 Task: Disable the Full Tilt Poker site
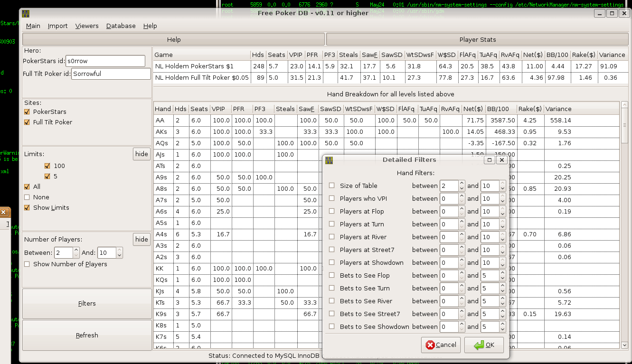tap(27, 122)
